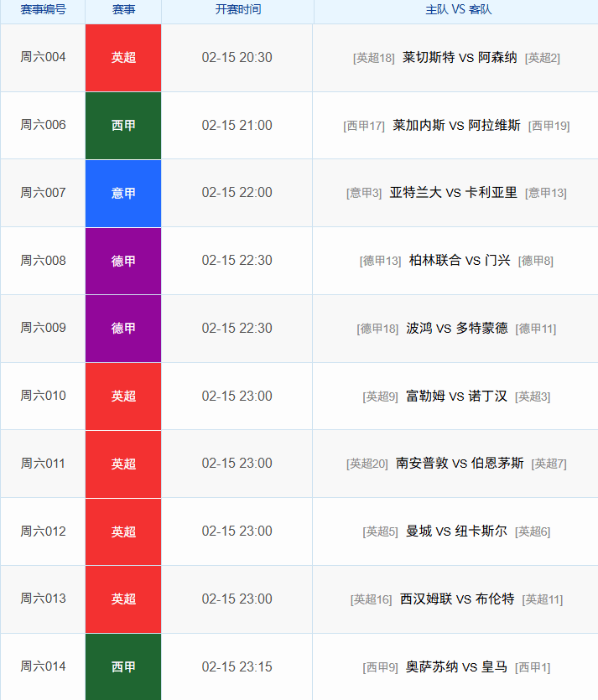
Task: Open the 亚特兰大 VS 卡利亚里 match
Action: coord(453,193)
